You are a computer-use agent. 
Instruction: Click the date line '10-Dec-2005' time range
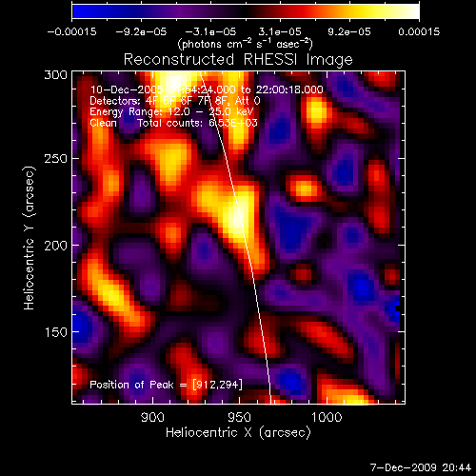pos(207,89)
